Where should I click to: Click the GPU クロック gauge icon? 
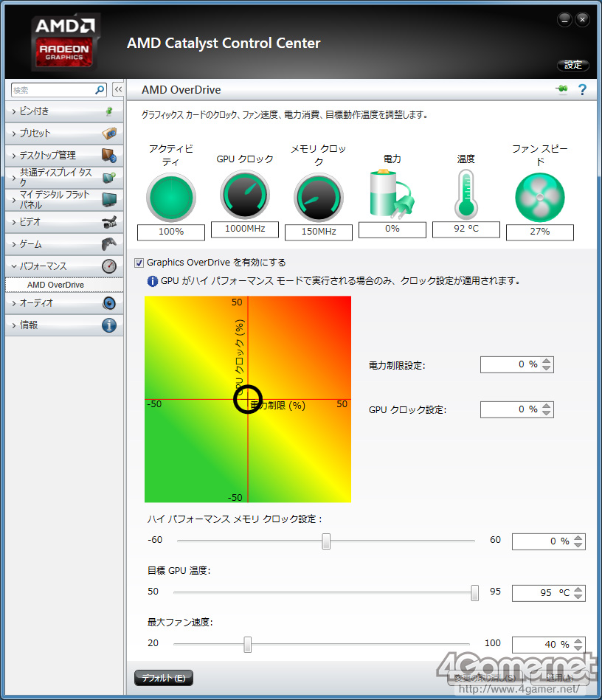245,195
